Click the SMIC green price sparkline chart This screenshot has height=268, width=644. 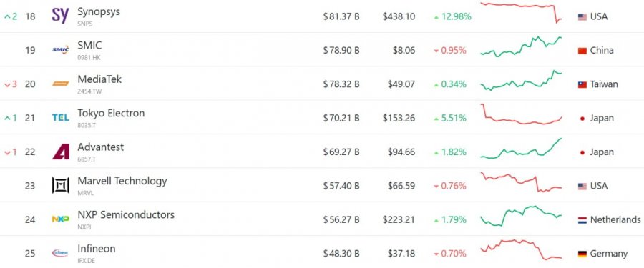[521, 46]
